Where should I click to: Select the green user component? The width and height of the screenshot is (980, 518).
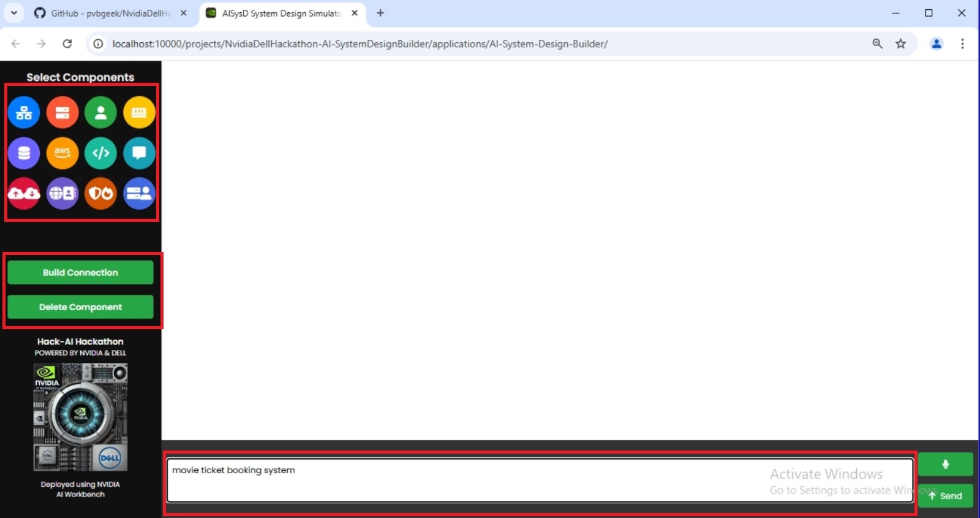[100, 113]
